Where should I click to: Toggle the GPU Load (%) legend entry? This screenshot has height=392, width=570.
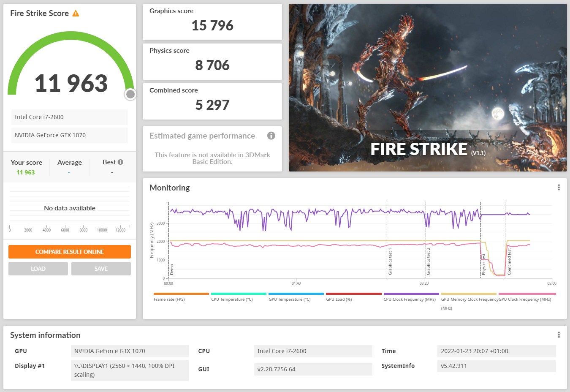pyautogui.click(x=353, y=297)
